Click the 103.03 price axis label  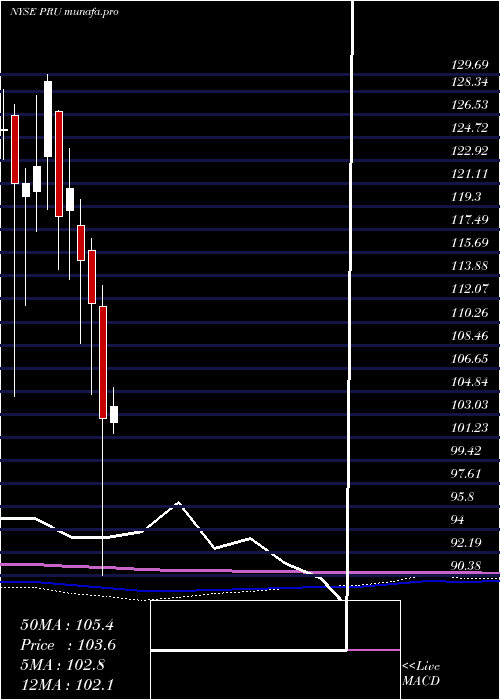tap(470, 405)
